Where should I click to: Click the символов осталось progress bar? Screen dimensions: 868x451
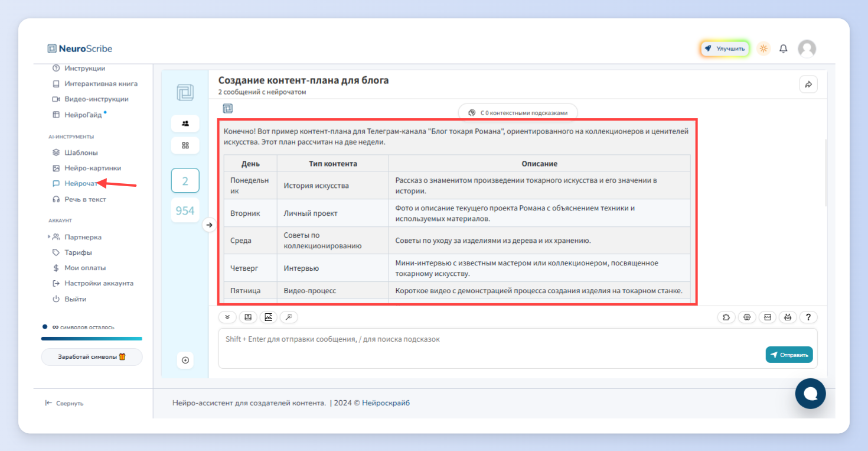tap(92, 339)
